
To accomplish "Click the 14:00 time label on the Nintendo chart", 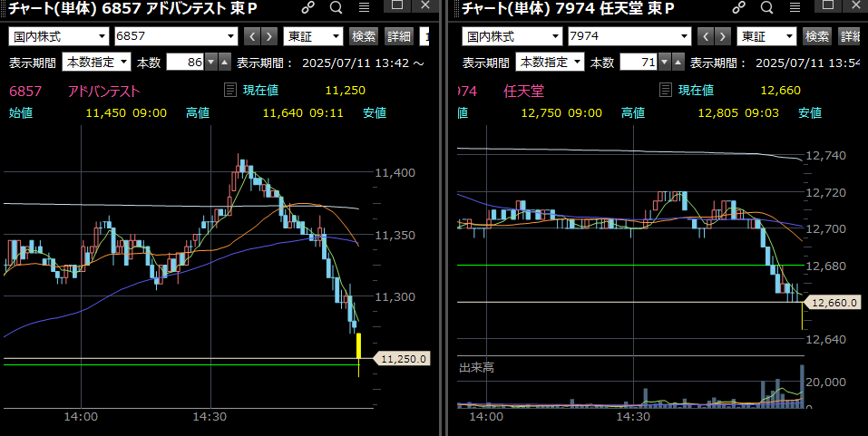I will (x=485, y=417).
